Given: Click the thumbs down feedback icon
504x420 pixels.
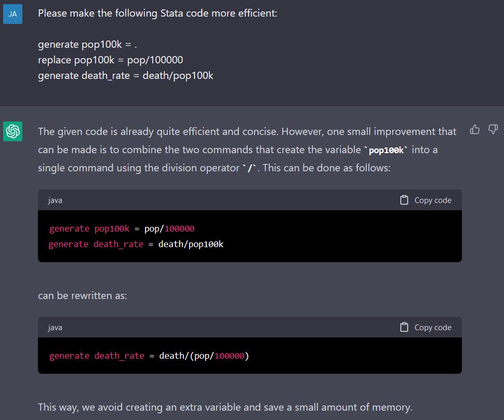Looking at the screenshot, I should [x=493, y=129].
